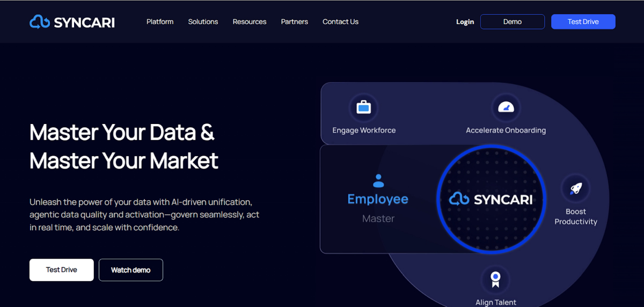Click the paragraph starting Unleash the power

tap(144, 215)
